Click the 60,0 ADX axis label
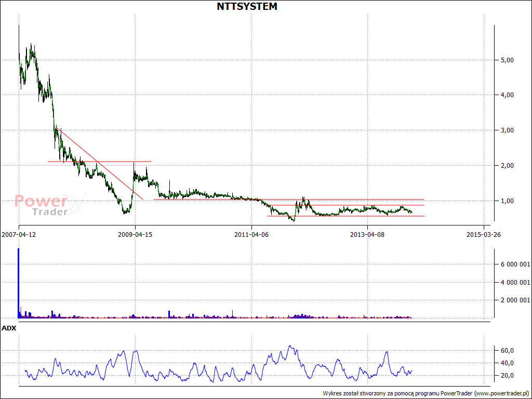 pyautogui.click(x=507, y=351)
